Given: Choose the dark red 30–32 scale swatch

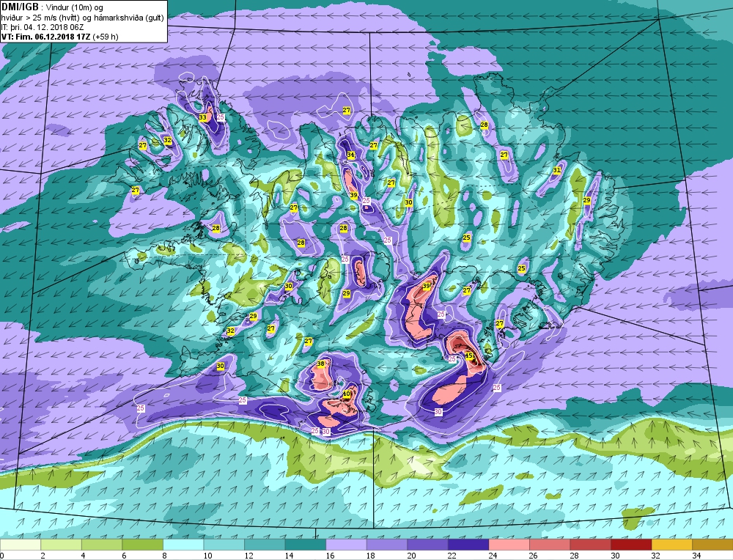Looking at the screenshot, I should (x=630, y=545).
